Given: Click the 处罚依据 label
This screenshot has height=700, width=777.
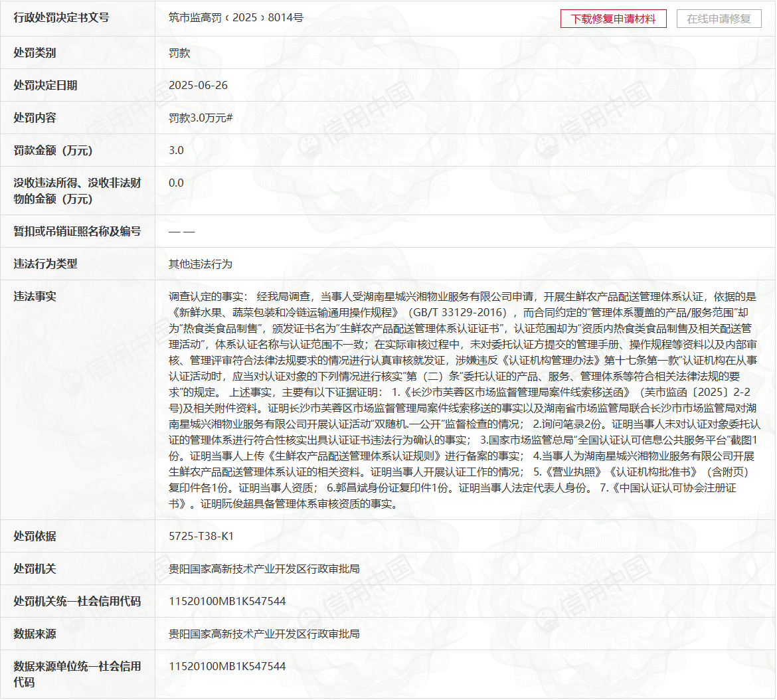Looking at the screenshot, I should pos(35,537).
